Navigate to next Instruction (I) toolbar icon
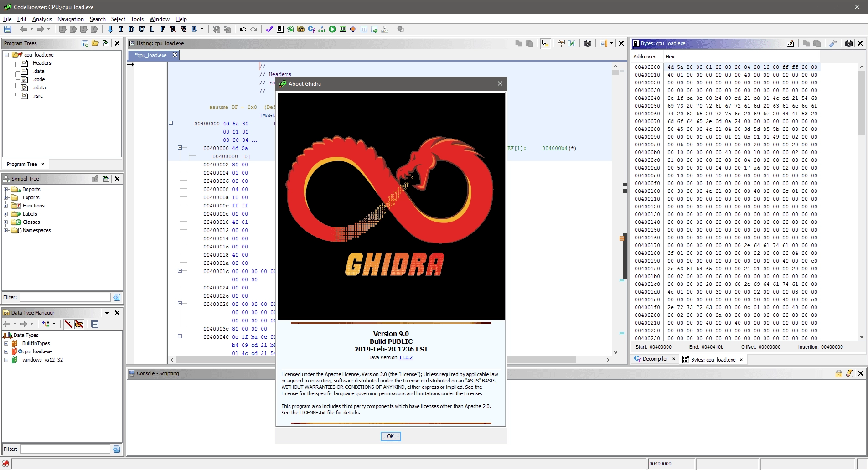Screen dimensions: 868x470 tap(120, 29)
